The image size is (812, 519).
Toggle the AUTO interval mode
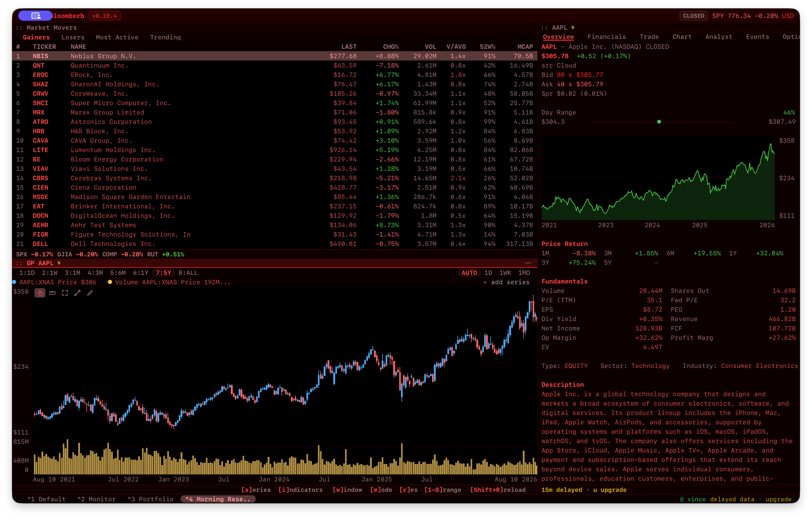point(469,273)
